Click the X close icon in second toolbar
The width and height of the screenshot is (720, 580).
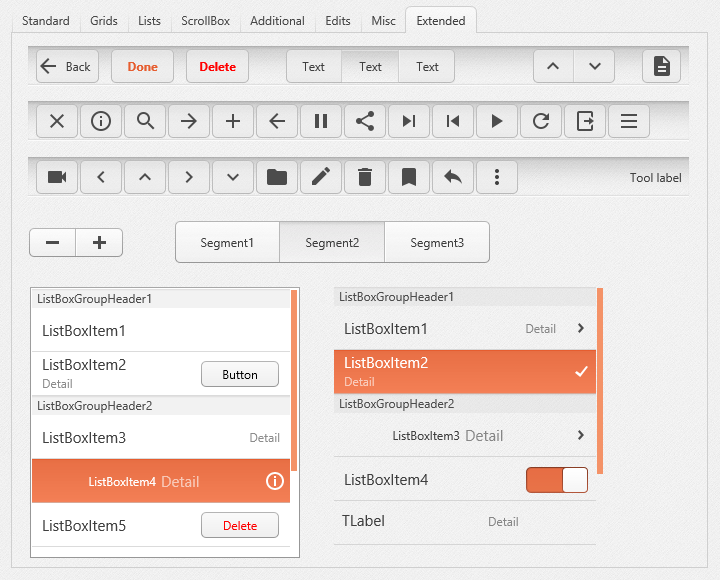(x=57, y=121)
